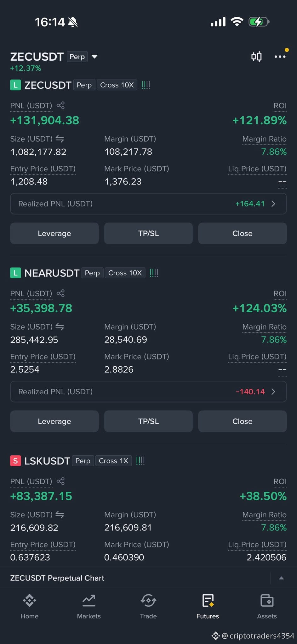Switch LSKUSDT size unit with swap icon
Viewport: 297px width, 644px height.
[x=60, y=514]
